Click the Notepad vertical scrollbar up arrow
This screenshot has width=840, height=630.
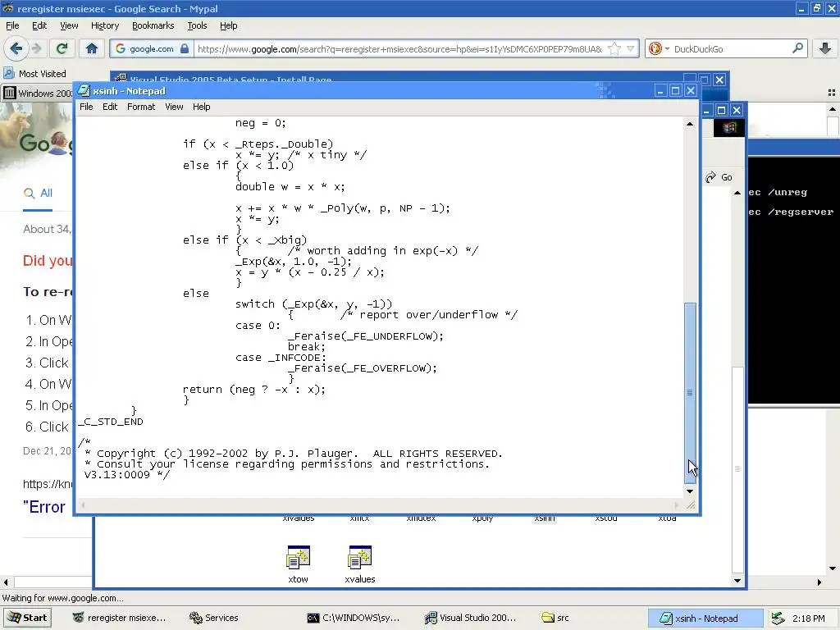point(690,124)
